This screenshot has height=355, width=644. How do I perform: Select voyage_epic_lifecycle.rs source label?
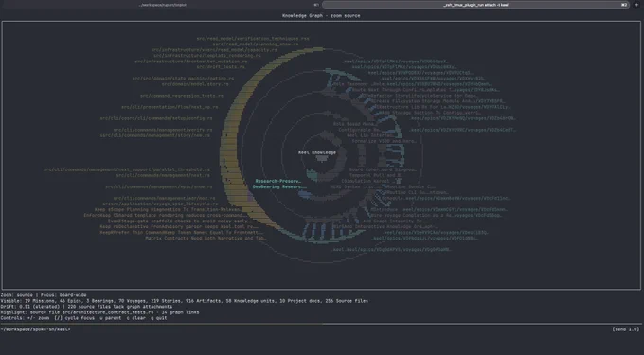pos(161,204)
